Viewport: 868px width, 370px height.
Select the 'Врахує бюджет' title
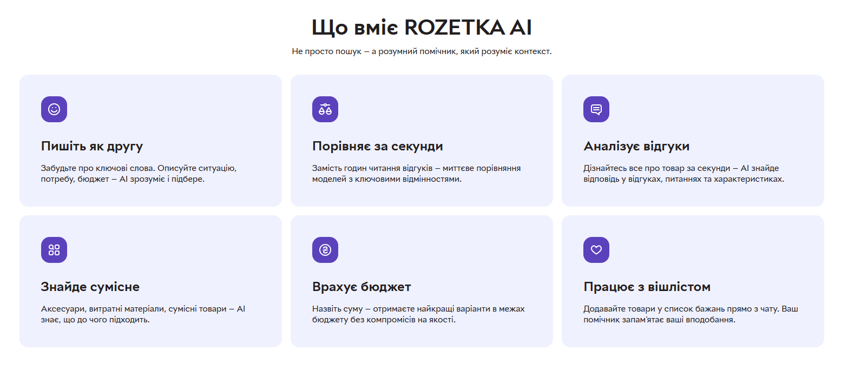click(x=361, y=287)
